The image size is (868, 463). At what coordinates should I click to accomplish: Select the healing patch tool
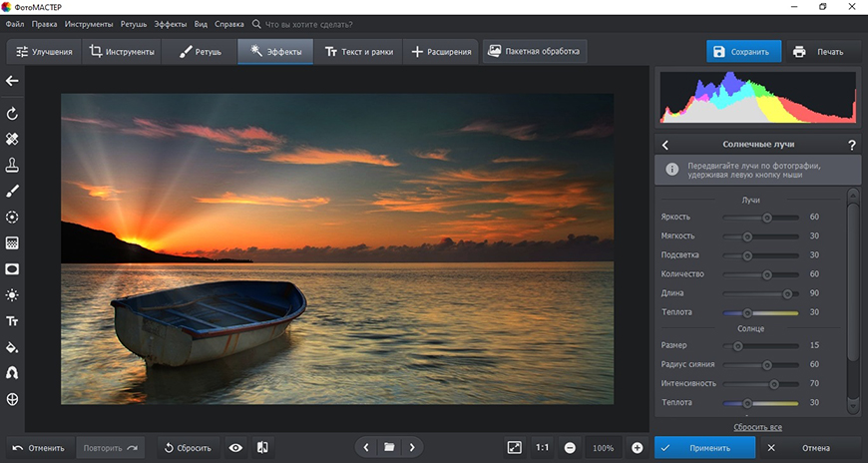13,139
